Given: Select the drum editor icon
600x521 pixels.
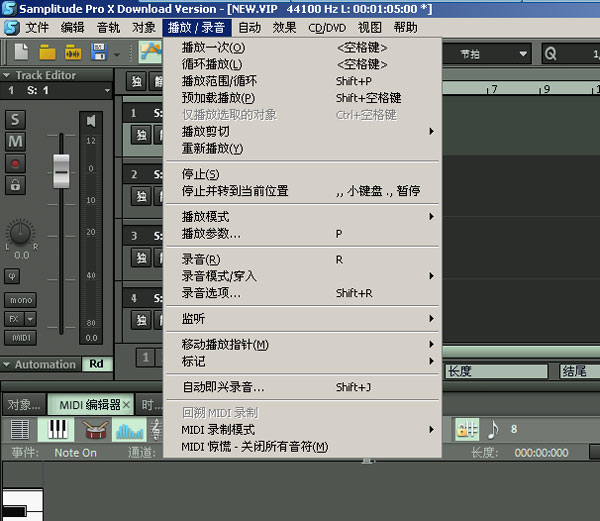Looking at the screenshot, I should click(x=95, y=430).
